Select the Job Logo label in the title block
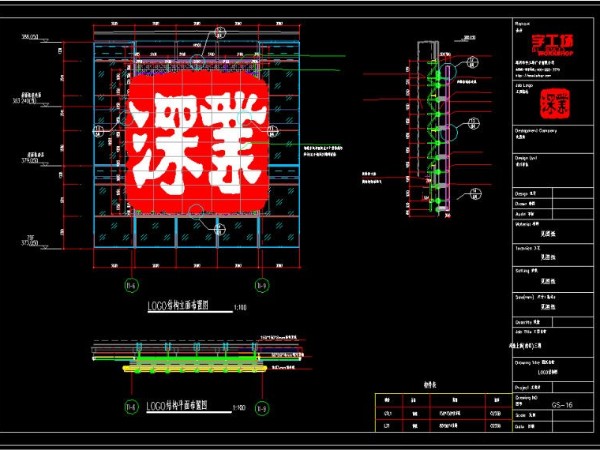The width and height of the screenshot is (600, 450). point(524,85)
